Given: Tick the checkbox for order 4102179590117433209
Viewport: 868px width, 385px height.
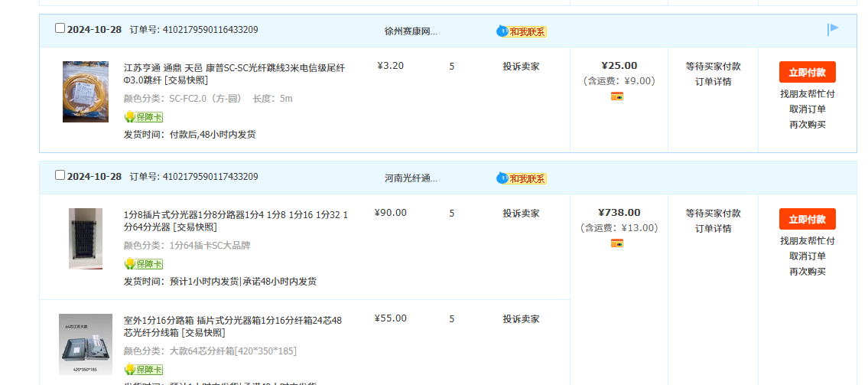Looking at the screenshot, I should click(x=60, y=175).
